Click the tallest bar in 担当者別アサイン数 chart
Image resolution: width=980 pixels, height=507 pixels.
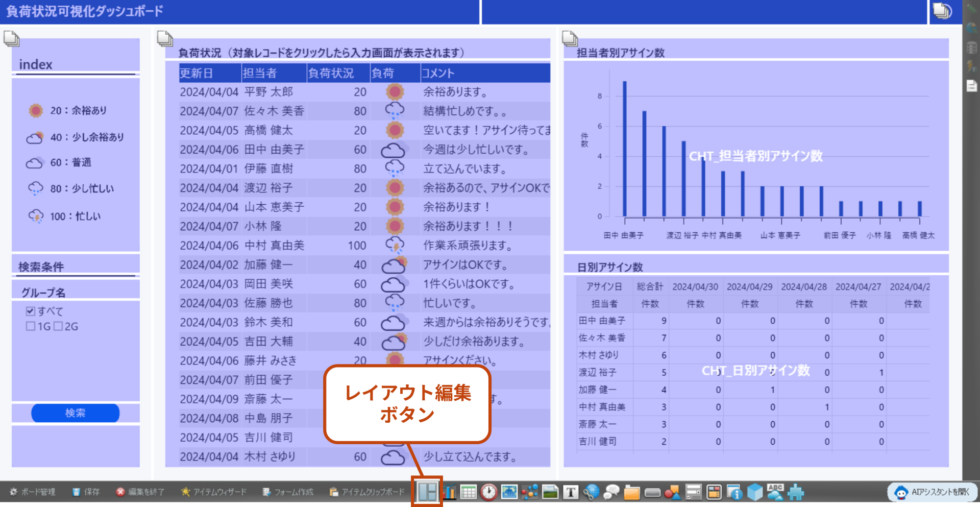[624, 149]
